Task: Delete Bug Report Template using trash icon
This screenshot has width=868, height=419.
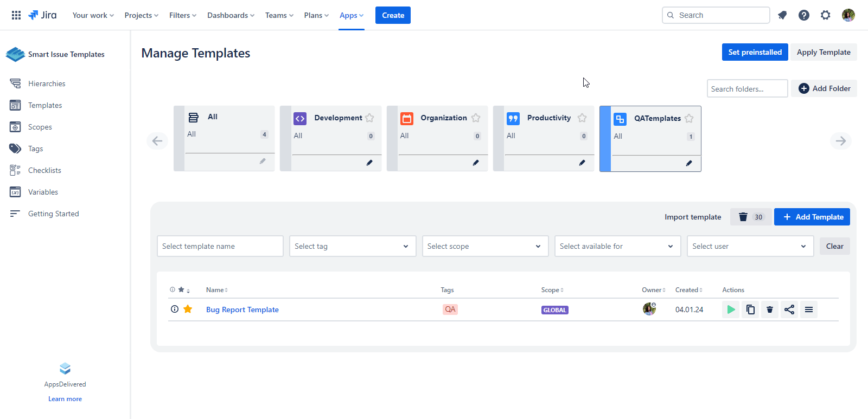Action: pos(770,310)
